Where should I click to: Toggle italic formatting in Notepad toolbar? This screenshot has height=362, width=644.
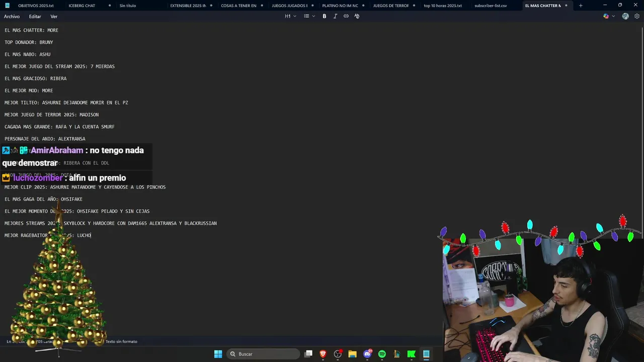(335, 16)
